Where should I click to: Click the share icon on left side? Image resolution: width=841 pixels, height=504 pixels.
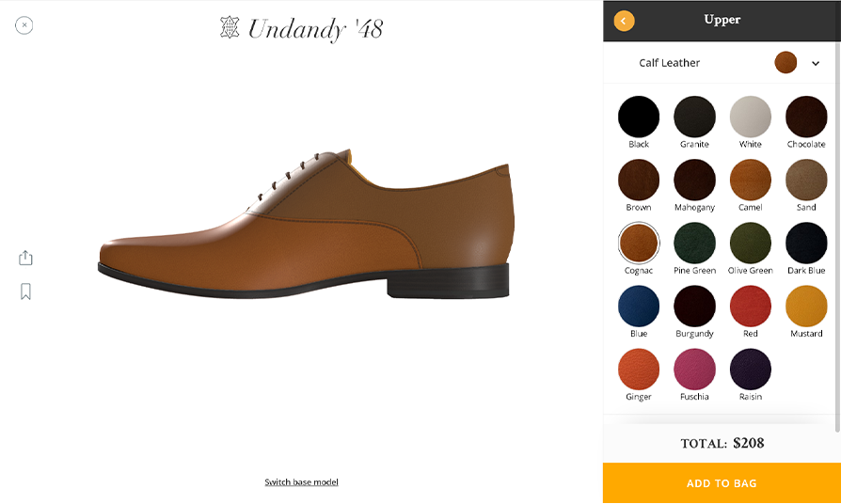[25, 258]
